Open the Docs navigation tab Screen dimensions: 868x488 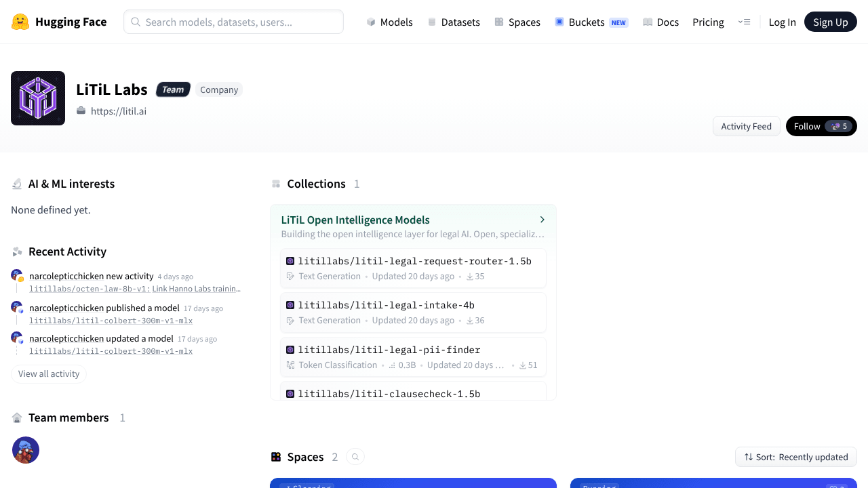click(x=660, y=22)
